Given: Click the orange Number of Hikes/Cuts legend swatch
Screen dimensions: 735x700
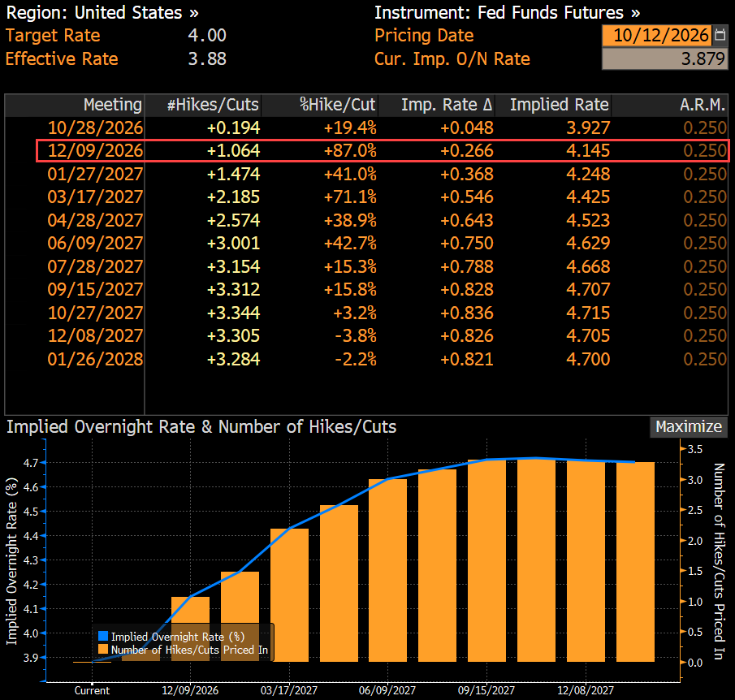Looking at the screenshot, I should click(103, 650).
